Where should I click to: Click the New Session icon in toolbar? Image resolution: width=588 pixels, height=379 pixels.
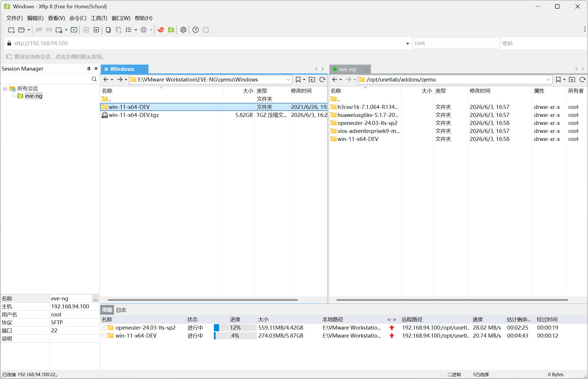[11, 30]
